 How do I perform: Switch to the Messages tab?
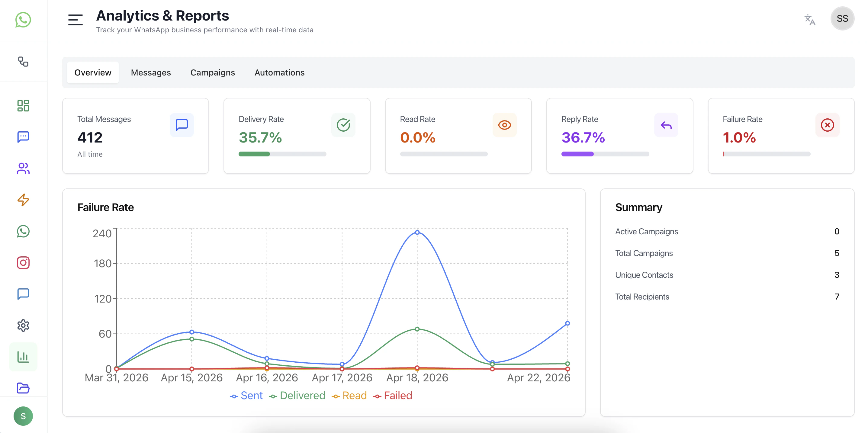pos(151,72)
